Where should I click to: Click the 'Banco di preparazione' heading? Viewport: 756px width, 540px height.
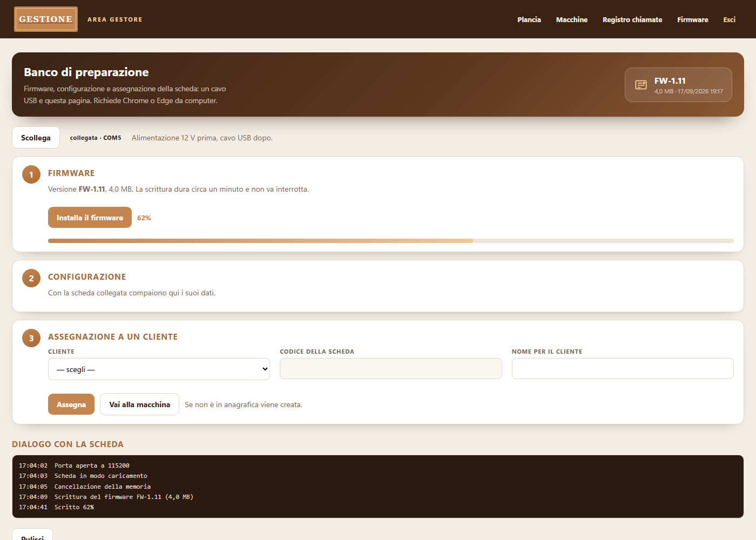click(86, 72)
